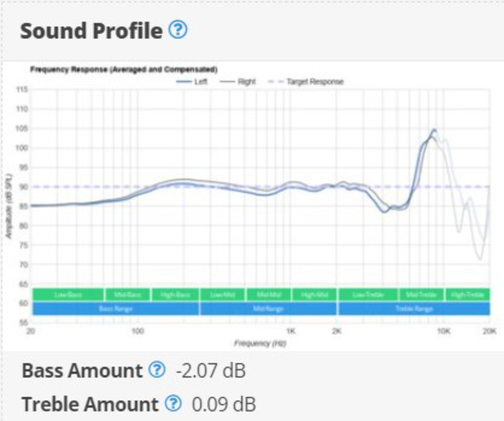Click the Low Mid green band
Image resolution: width=504 pixels, height=421 pixels.
point(222,295)
